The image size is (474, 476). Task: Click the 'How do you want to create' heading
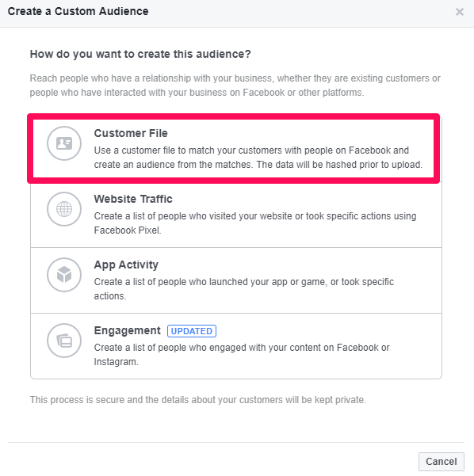click(x=140, y=54)
